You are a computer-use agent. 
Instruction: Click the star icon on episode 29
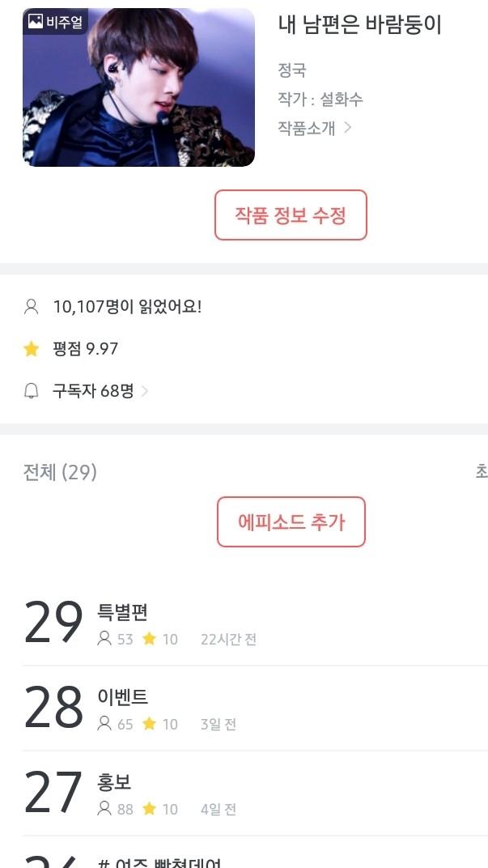point(149,639)
